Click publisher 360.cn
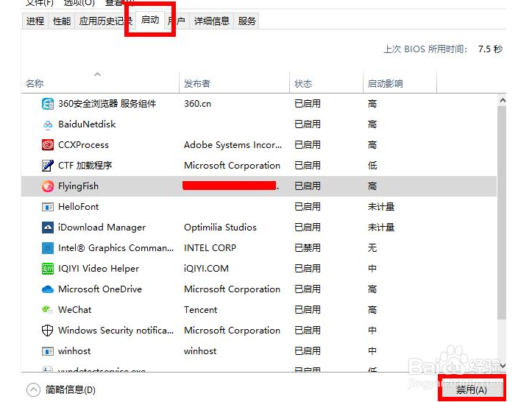This screenshot has height=402, width=532. coord(197,104)
